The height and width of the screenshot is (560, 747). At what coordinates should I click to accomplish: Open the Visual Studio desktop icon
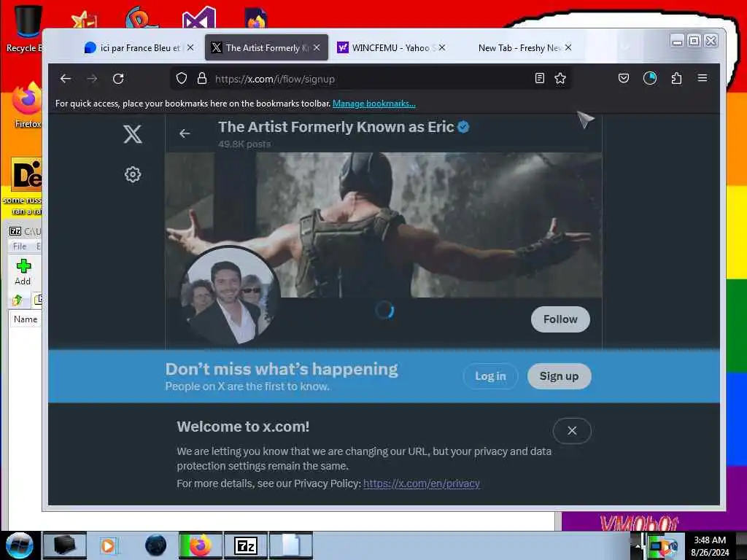199,18
